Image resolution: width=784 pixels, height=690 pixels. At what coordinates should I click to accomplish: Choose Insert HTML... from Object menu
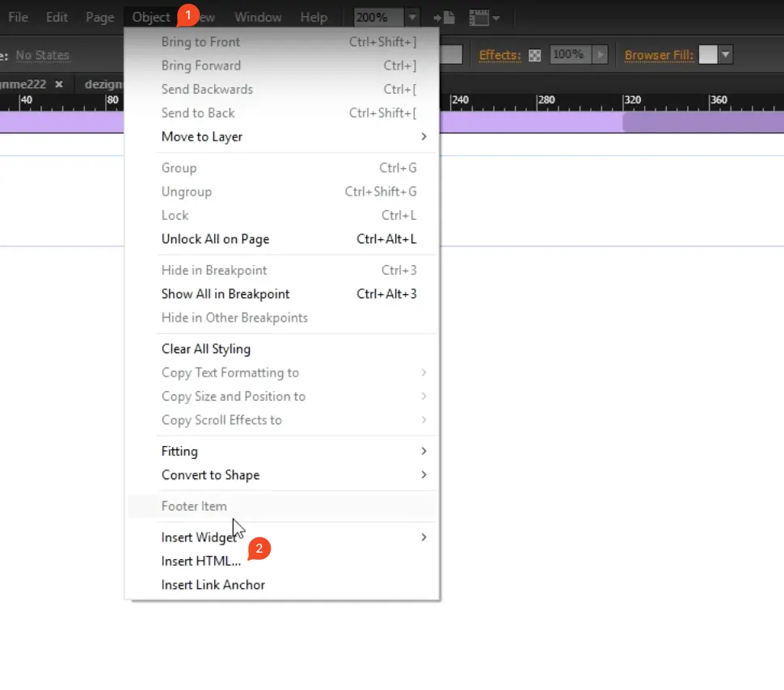coord(200,561)
